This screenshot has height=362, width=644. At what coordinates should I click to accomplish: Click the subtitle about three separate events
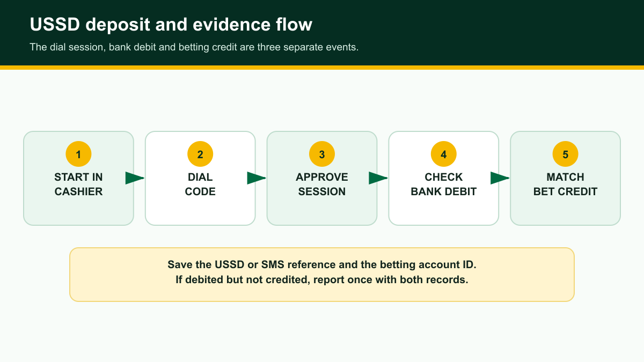coord(194,47)
